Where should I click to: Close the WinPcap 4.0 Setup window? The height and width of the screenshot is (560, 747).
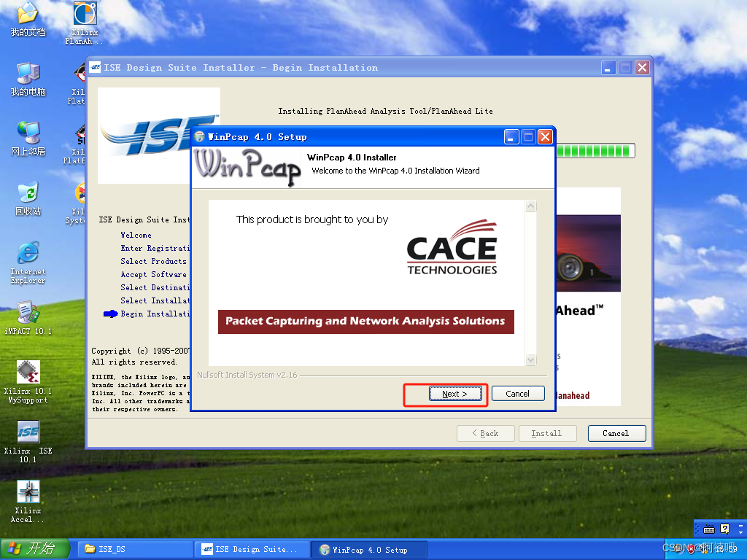pos(546,137)
